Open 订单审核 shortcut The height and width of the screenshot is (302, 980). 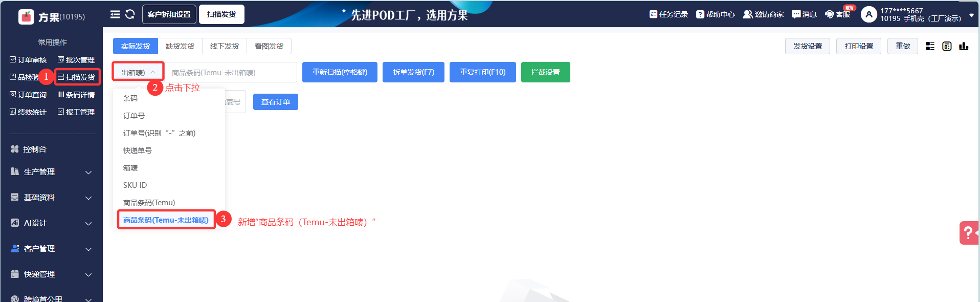tap(28, 60)
